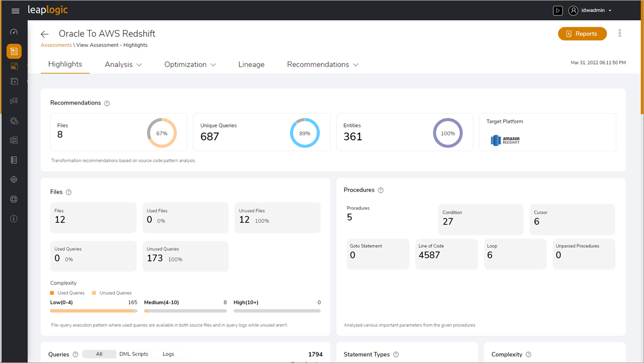Screen dimensions: 644x363
Task: Open the globe target icon in sidebar
Action: tap(14, 180)
